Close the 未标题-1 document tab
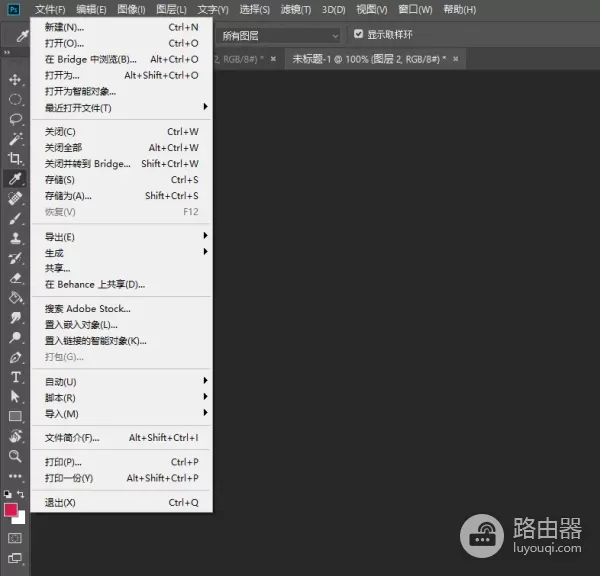The width and height of the screenshot is (600, 576). tap(455, 59)
